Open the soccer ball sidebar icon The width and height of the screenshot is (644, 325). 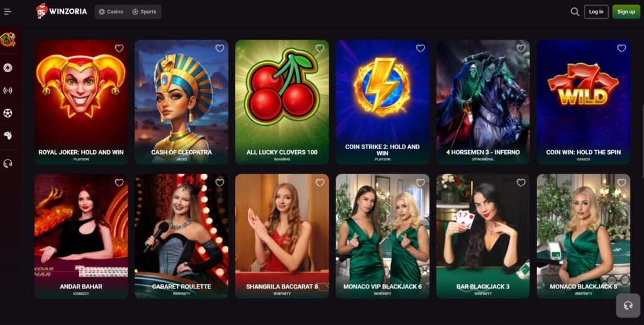(8, 113)
